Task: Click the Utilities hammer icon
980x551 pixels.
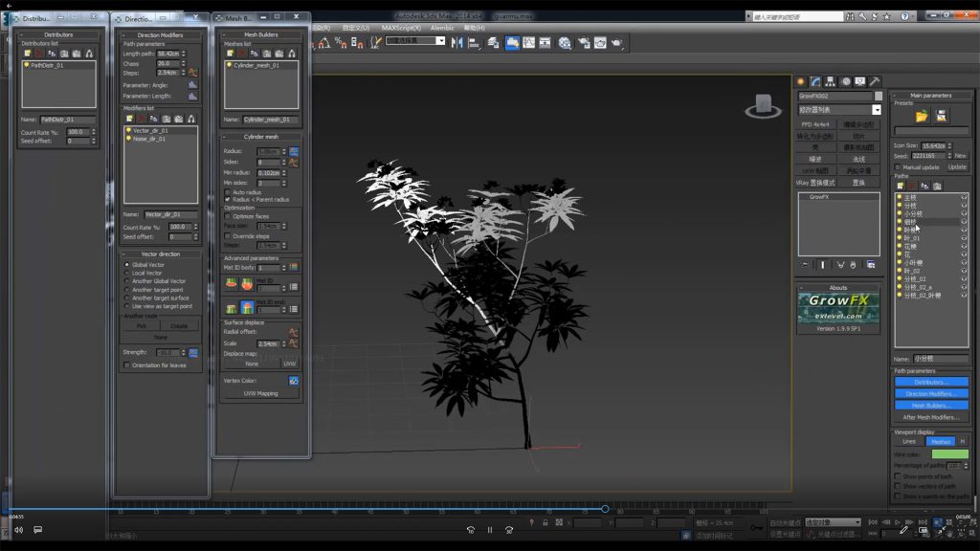Action: click(875, 82)
